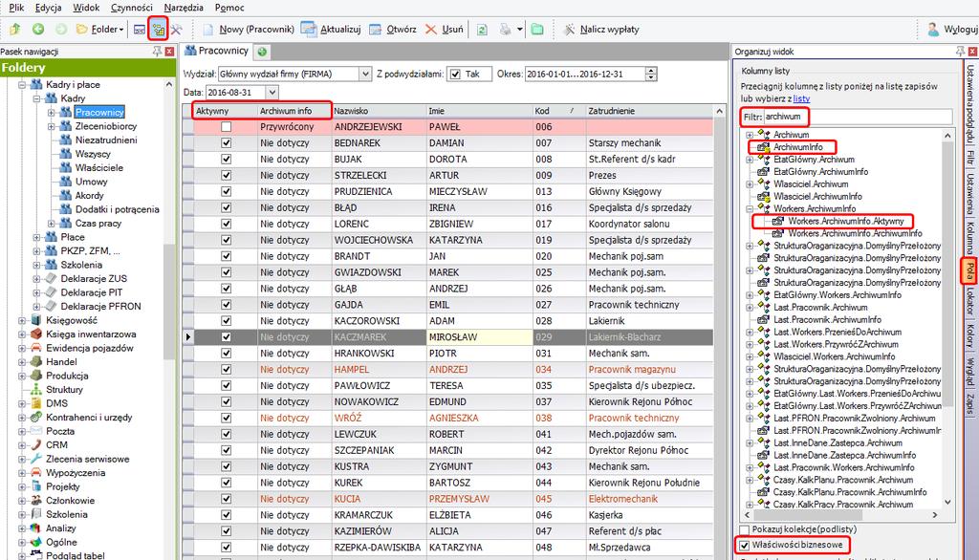The image size is (979, 560).
Task: Open the printer dropdown arrow
Action: coord(519,30)
